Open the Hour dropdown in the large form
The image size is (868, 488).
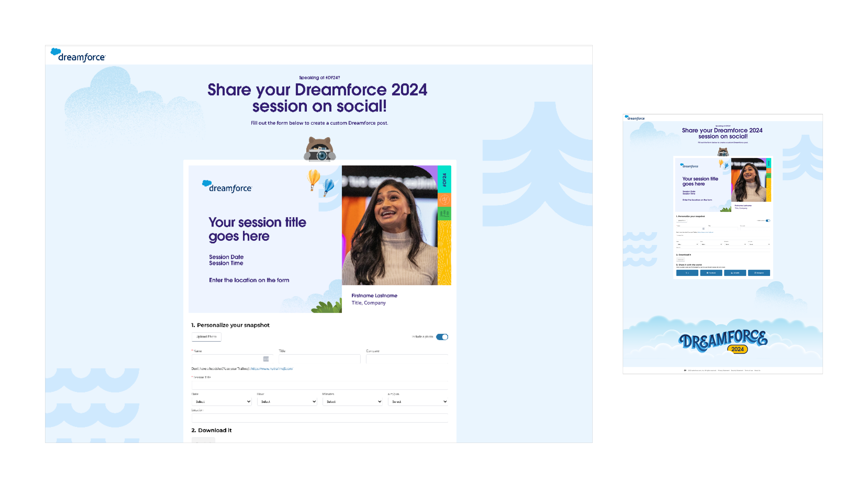pos(287,401)
